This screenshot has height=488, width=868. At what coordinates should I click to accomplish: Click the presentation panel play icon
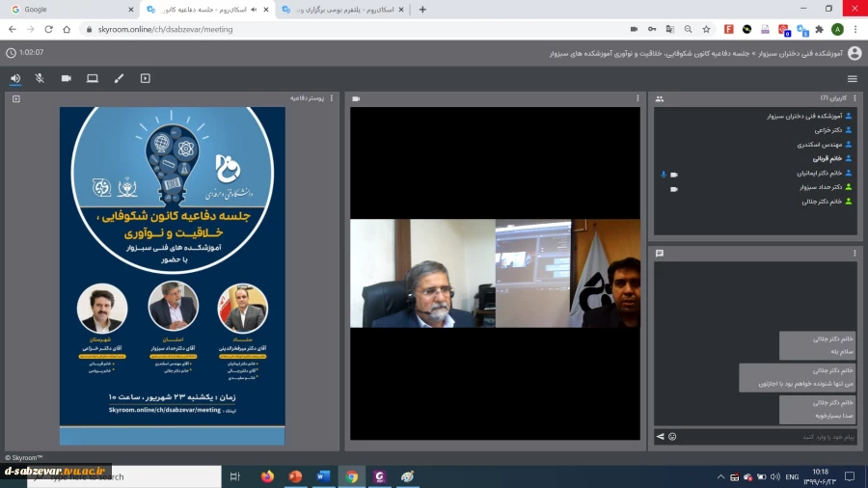click(x=16, y=98)
